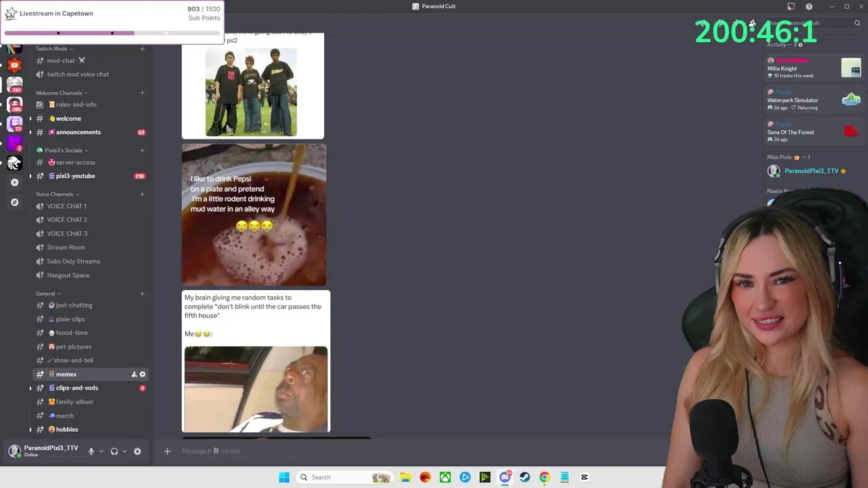Click the Windows Start button

[284, 477]
